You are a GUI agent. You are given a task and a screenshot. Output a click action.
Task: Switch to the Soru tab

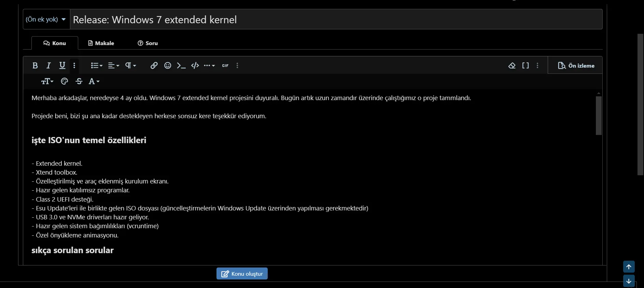click(148, 43)
